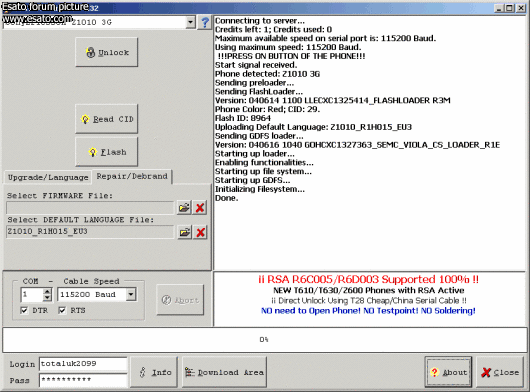This screenshot has width=530, height=392.
Task: Click log line "Sending GDFS loader..."
Action: (259, 136)
